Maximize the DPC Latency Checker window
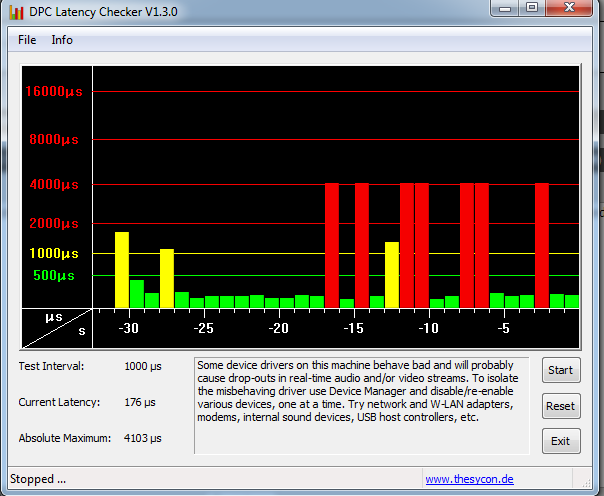Image resolution: width=604 pixels, height=496 pixels. click(x=531, y=9)
